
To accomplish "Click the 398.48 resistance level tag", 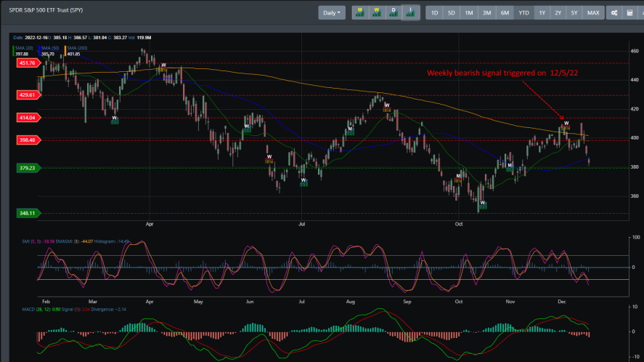I will point(28,140).
